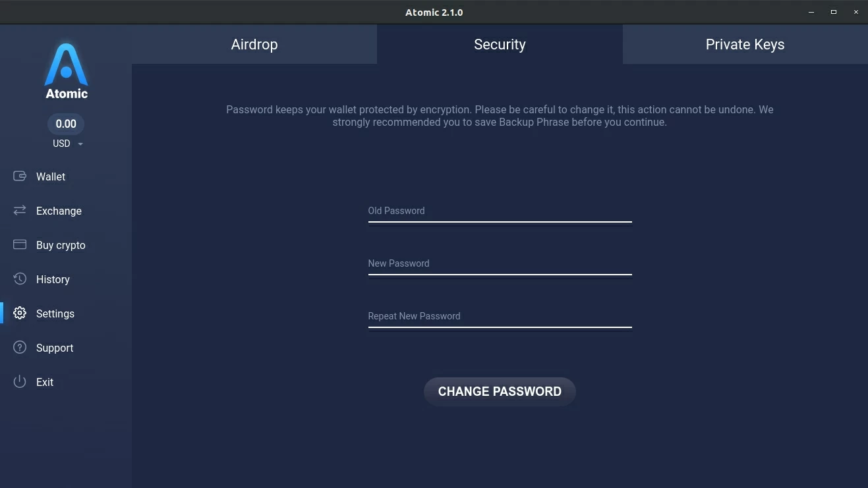Go to the History menu label
The height and width of the screenshot is (488, 868).
[x=53, y=279]
